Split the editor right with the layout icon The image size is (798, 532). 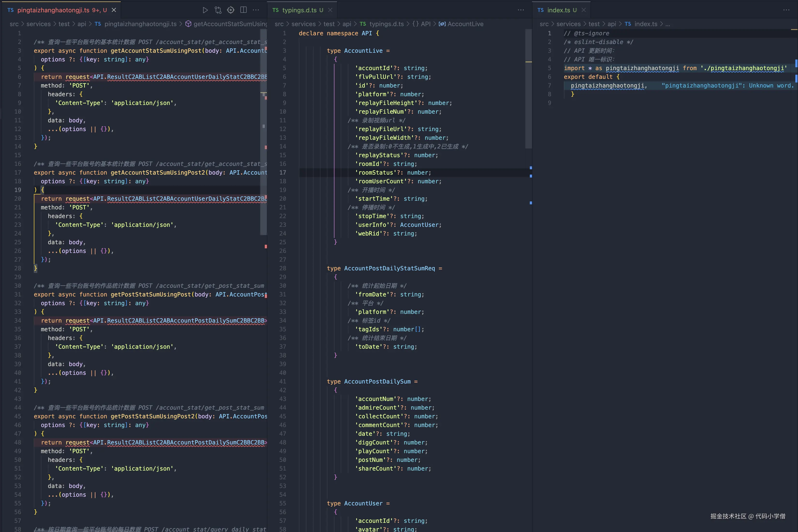pos(243,10)
